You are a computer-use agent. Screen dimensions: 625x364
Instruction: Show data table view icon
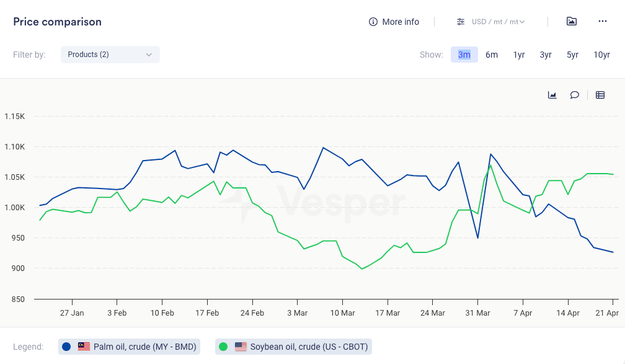tap(600, 95)
